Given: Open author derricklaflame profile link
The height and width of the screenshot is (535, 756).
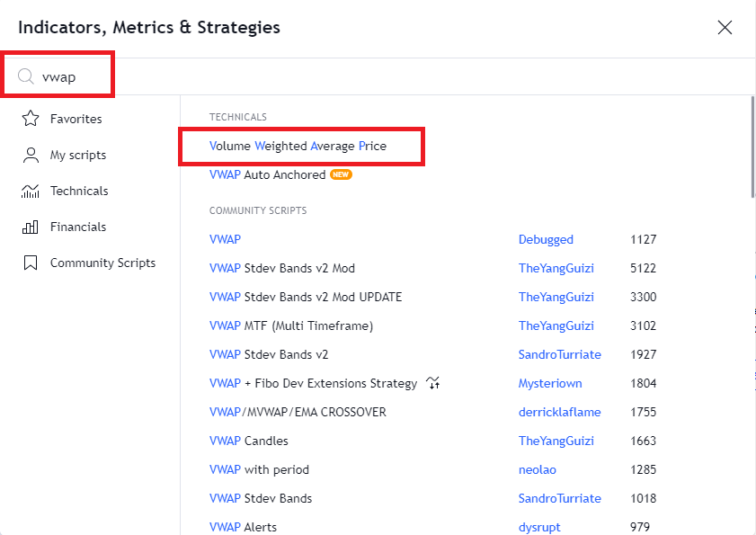Looking at the screenshot, I should point(559,412).
